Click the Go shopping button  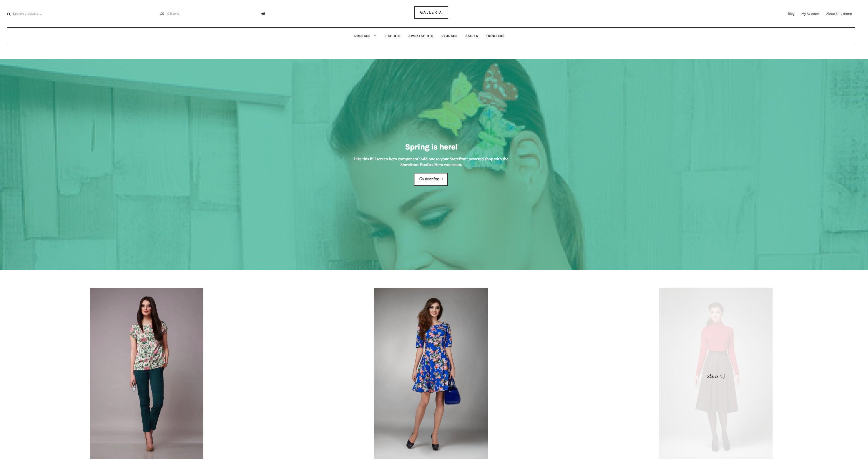click(431, 179)
